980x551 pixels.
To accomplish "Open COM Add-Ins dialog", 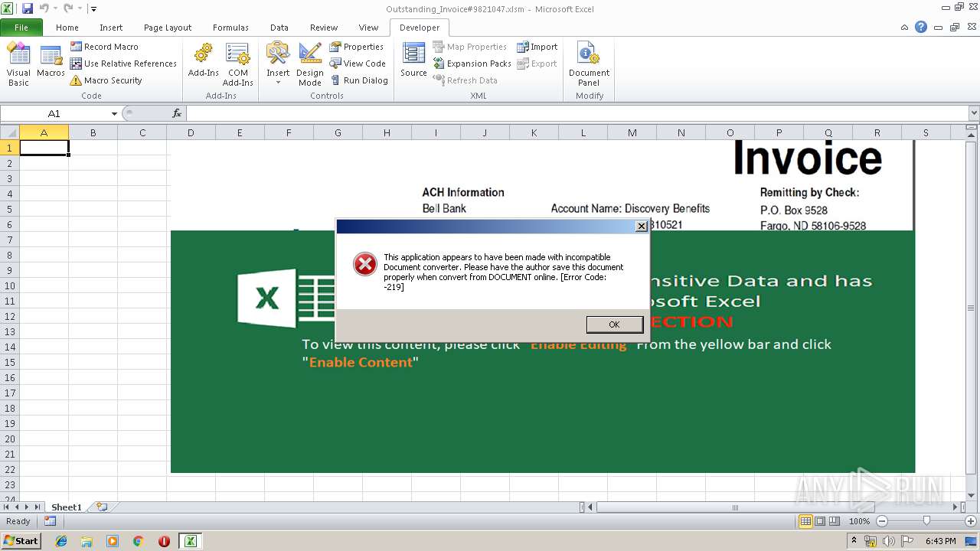I will tap(238, 64).
